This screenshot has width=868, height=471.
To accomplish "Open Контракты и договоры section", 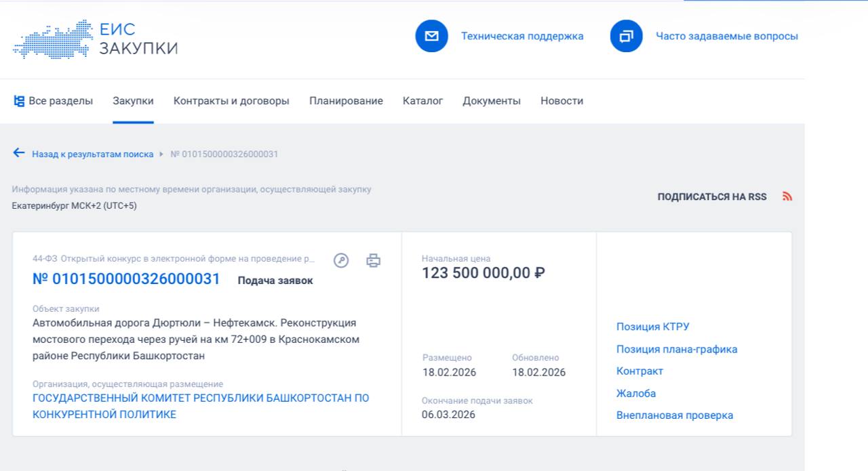I will pyautogui.click(x=231, y=100).
